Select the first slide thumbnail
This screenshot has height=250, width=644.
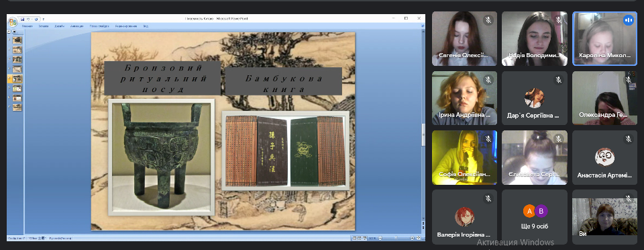17,40
